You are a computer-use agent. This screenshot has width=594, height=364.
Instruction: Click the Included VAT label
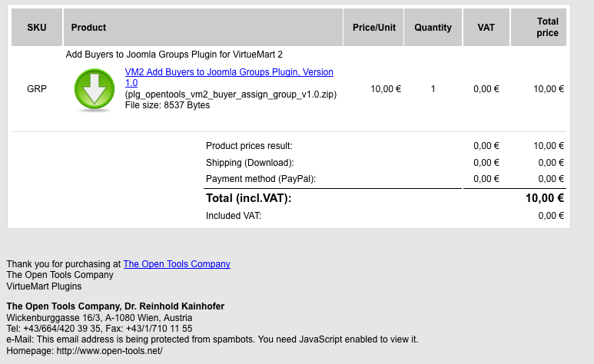tap(234, 216)
